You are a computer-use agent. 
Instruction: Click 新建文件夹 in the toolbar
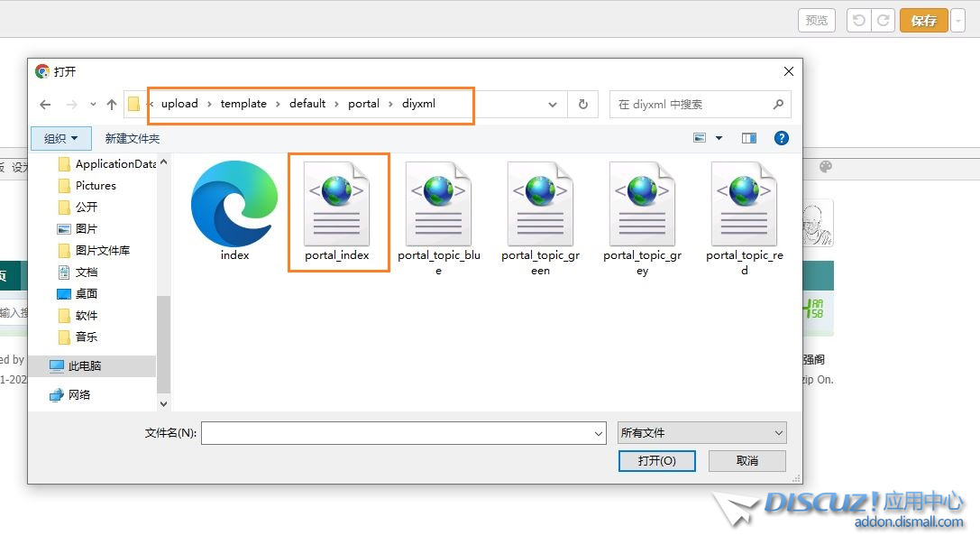(133, 138)
